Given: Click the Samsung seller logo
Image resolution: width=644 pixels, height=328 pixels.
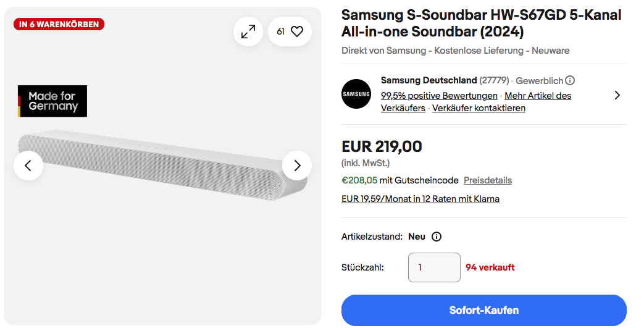Looking at the screenshot, I should 356,94.
